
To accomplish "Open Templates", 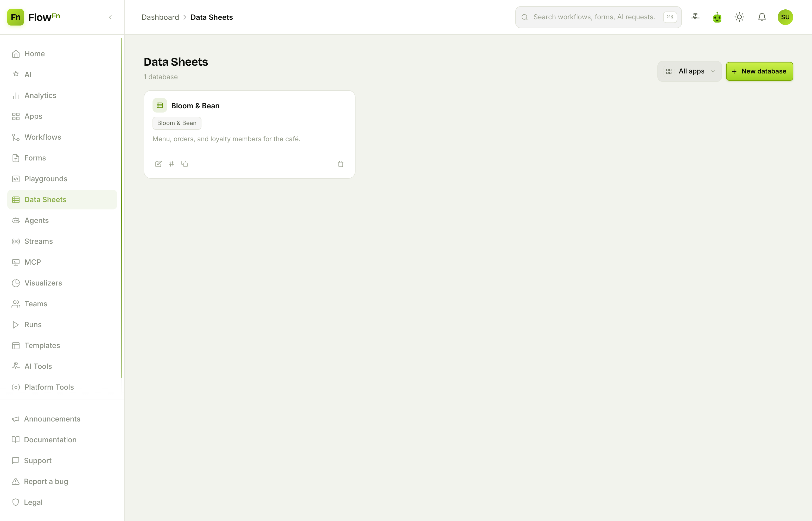I will [62, 345].
